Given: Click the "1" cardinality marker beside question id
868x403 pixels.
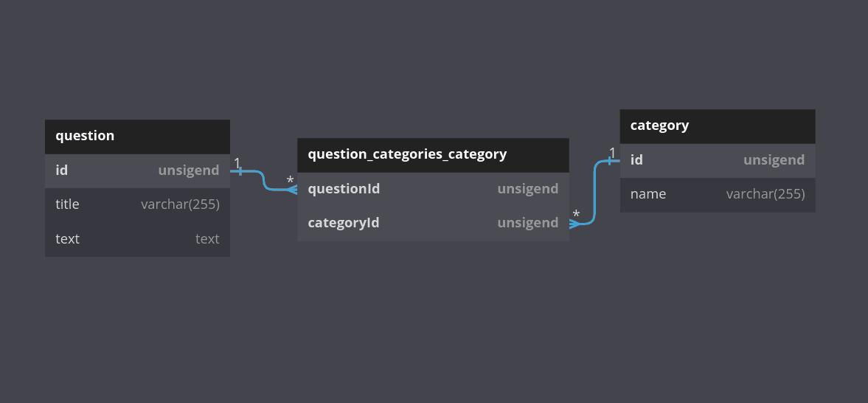Looking at the screenshot, I should [x=237, y=162].
